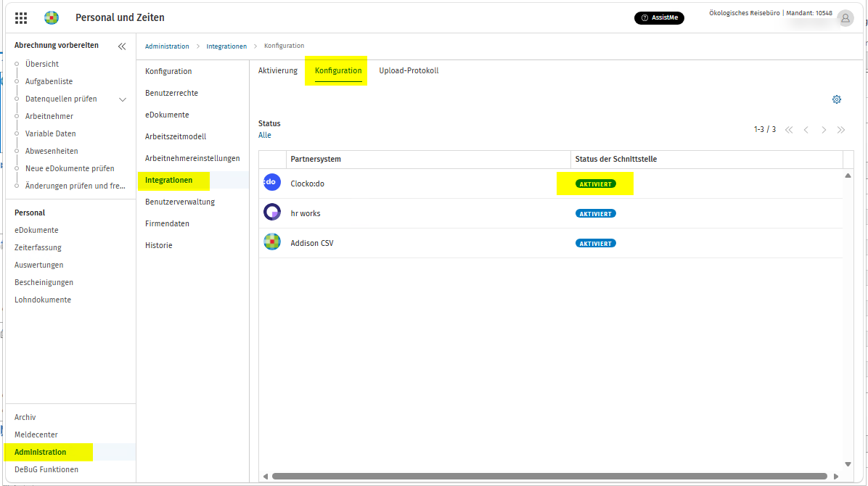
Task: Open the AssistMe help button
Action: 659,18
